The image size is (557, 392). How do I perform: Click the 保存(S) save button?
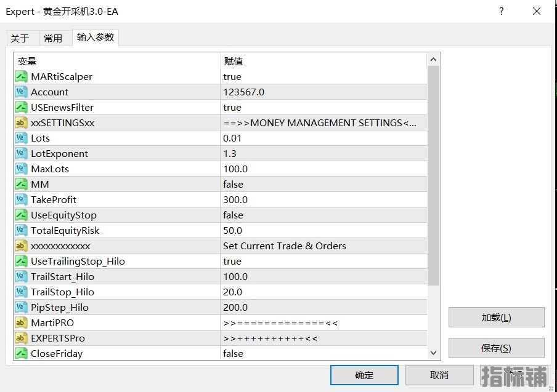coord(496,348)
